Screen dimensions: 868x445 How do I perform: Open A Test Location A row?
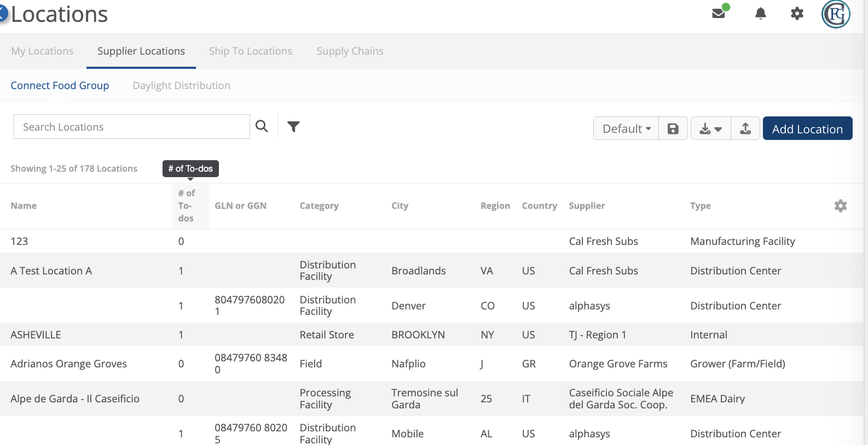point(51,271)
